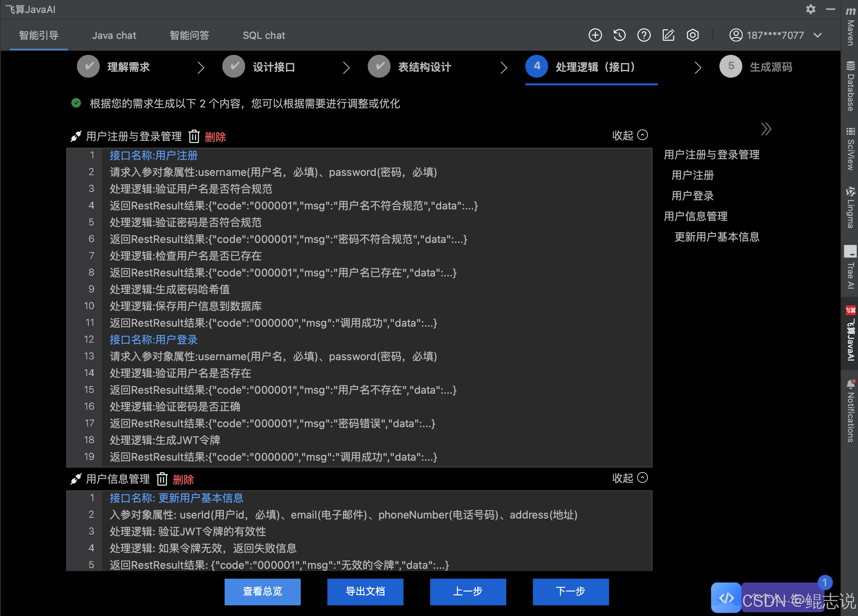
Task: Open the hexagon settings icon in toolbar
Action: coord(692,35)
